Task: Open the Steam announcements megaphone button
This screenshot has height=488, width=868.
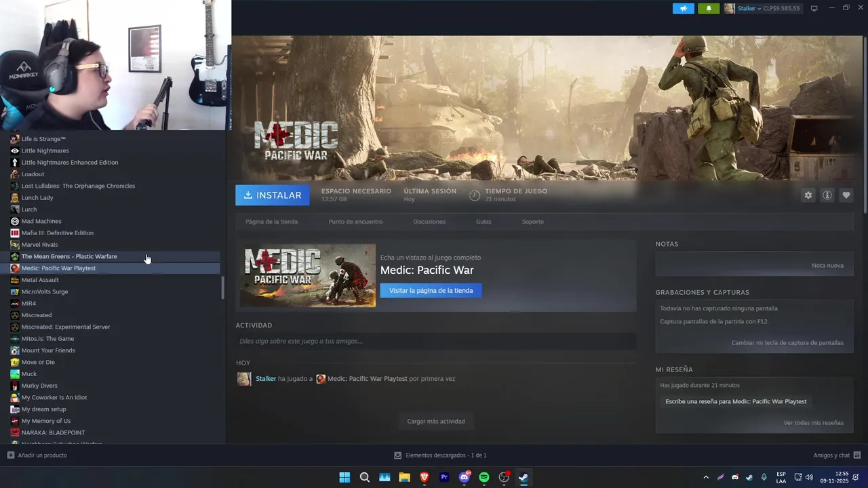Action: pyautogui.click(x=683, y=9)
